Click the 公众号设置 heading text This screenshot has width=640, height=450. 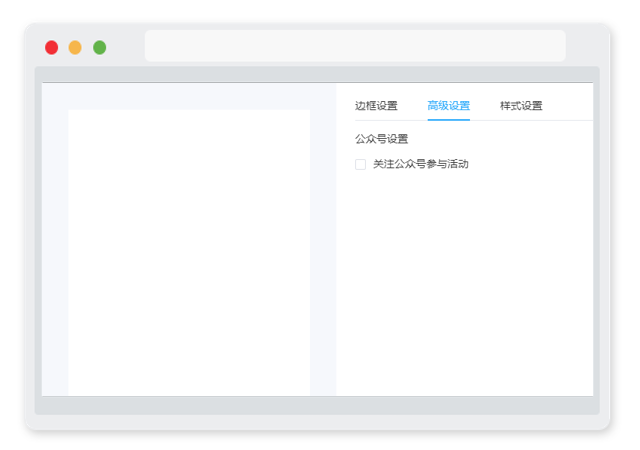coord(381,139)
